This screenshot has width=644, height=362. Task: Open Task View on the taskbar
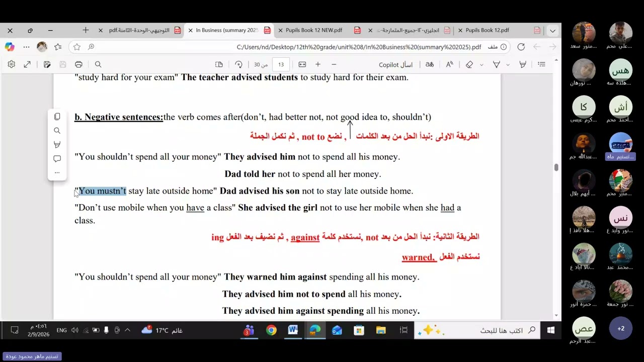[x=404, y=330]
